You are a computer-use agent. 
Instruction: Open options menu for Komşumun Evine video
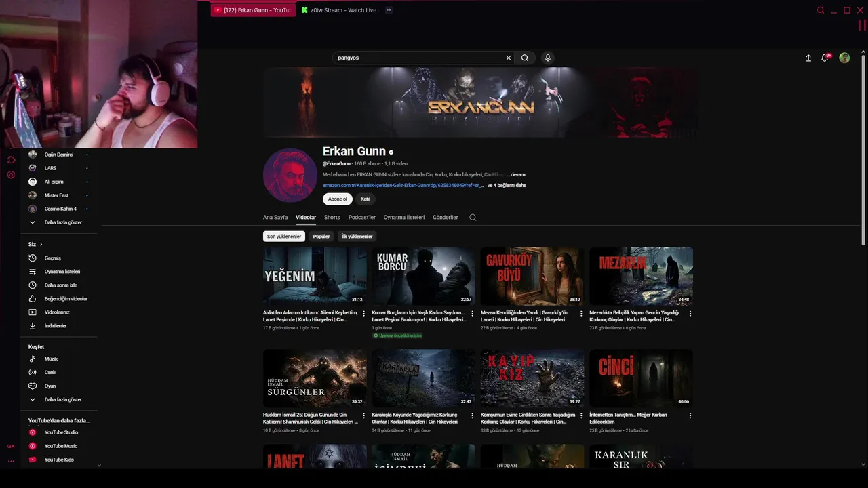tap(581, 415)
